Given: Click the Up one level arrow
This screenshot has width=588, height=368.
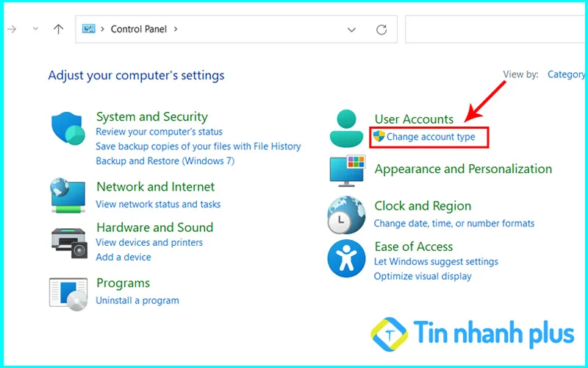Looking at the screenshot, I should (59, 29).
